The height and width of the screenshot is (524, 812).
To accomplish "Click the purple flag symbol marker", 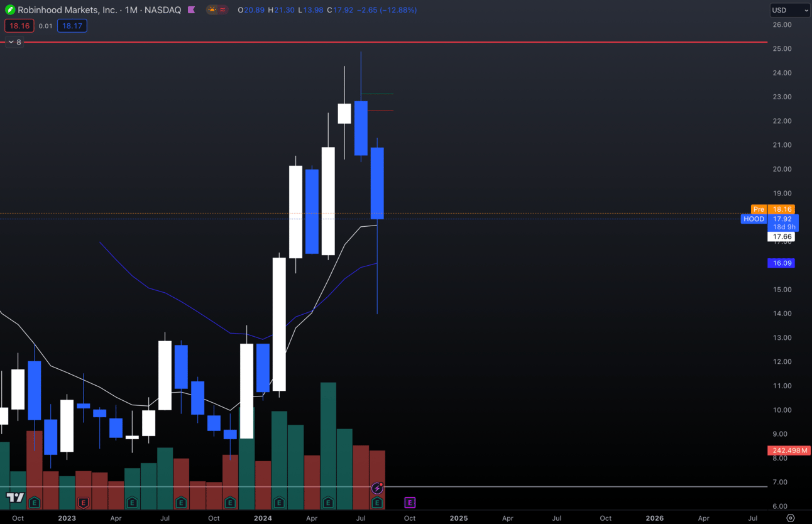I will 191,10.
